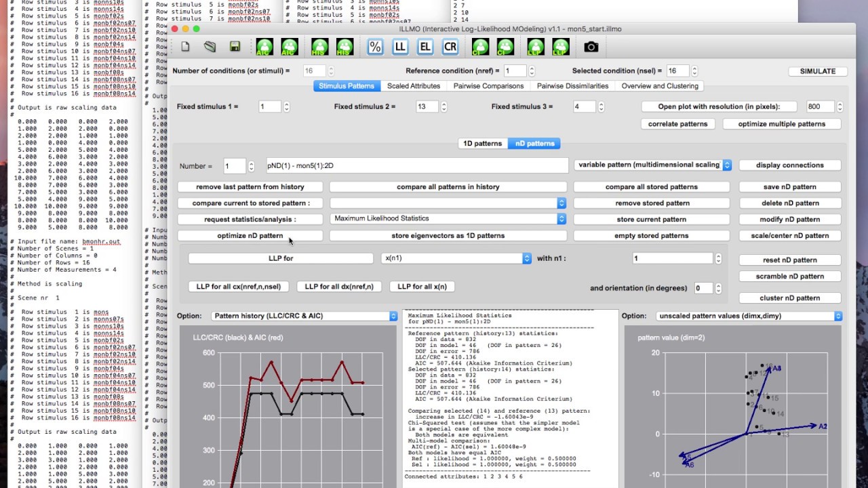Screen dimensions: 868x488
Task: Click Open plot with resolution button
Action: click(x=718, y=107)
